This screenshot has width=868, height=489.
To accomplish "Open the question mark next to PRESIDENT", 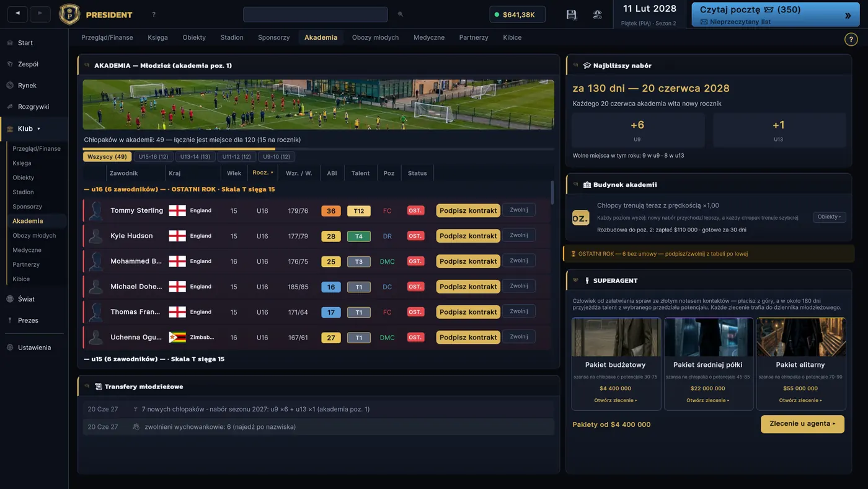I will (x=154, y=14).
